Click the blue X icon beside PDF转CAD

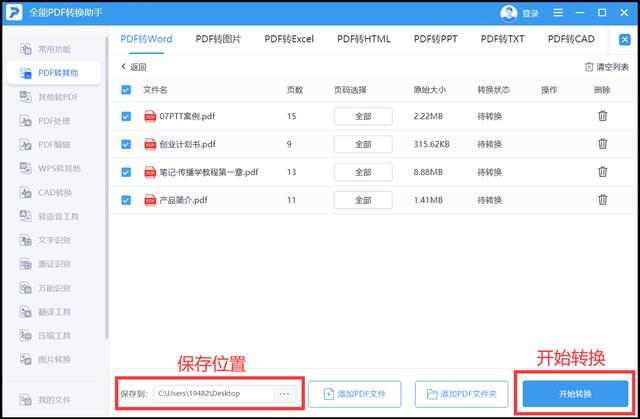click(624, 40)
